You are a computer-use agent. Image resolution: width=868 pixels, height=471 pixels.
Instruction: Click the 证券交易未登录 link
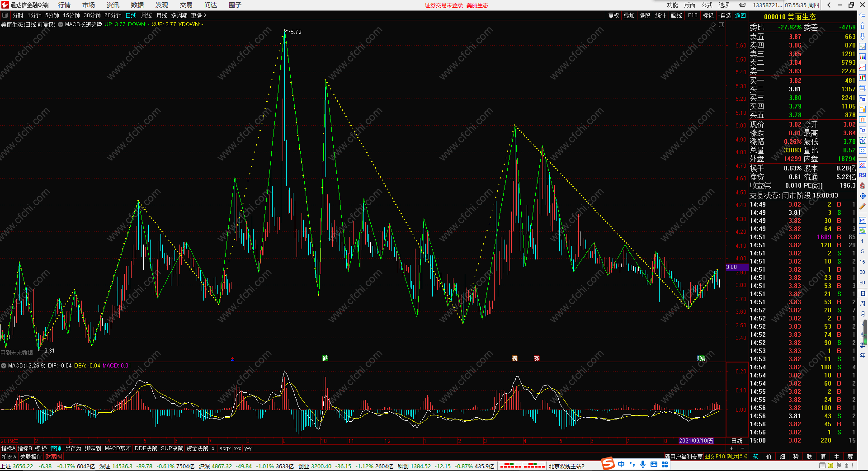point(444,5)
